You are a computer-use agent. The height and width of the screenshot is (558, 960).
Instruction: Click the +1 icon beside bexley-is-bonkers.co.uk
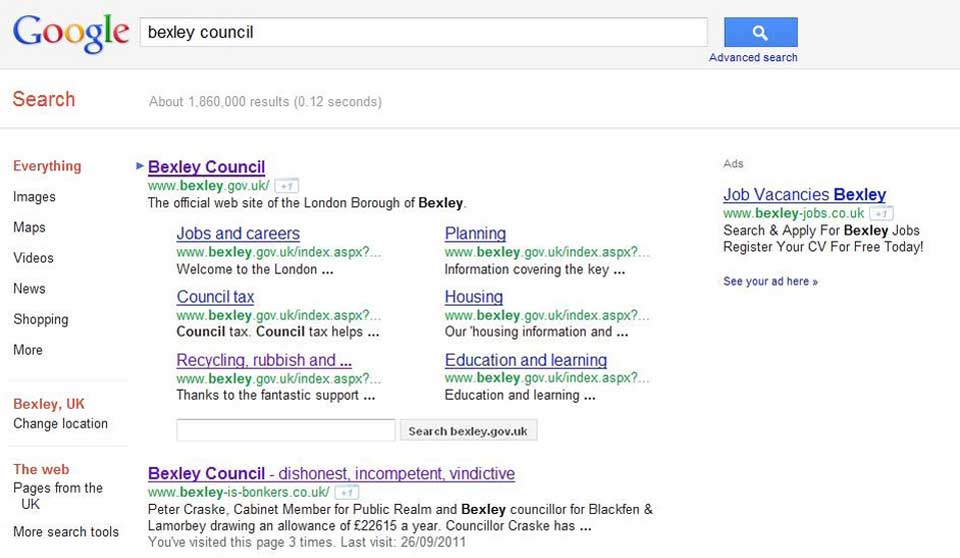tap(347, 492)
